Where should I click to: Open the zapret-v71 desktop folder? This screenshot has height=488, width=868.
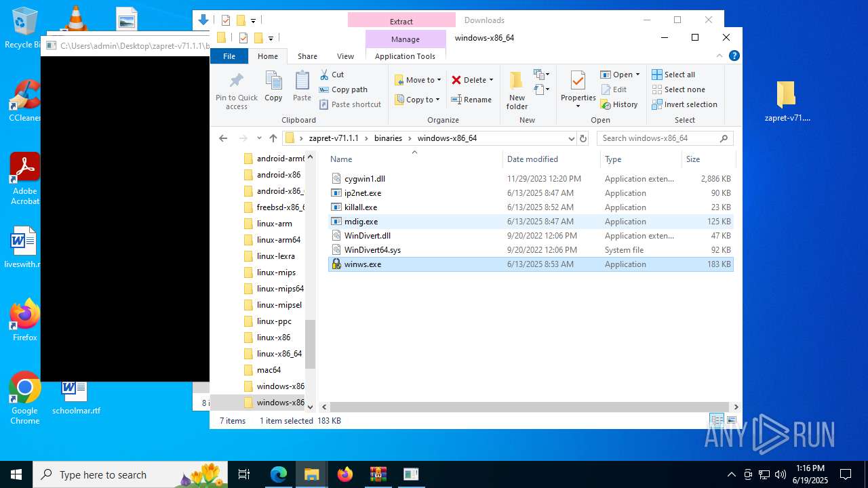coord(787,102)
